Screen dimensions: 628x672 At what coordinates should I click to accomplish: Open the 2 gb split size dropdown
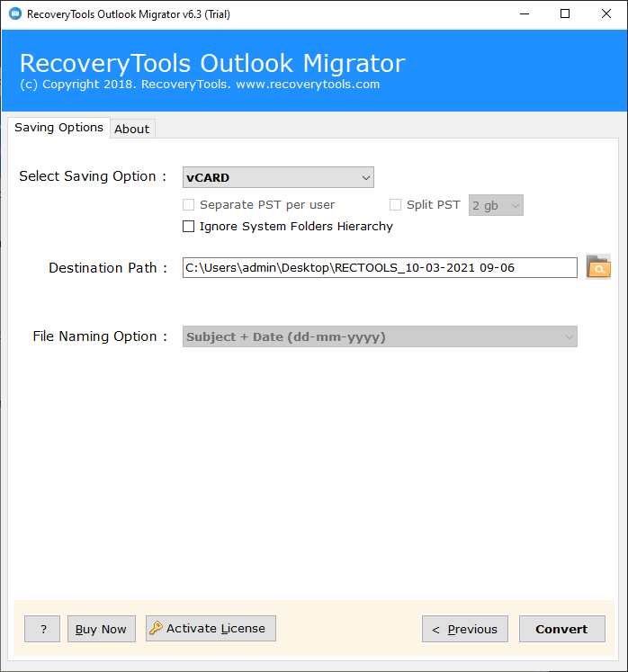coord(496,205)
